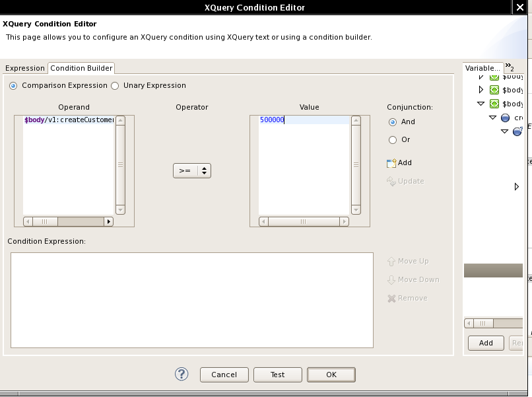
Task: Open the >= operator dropdown
Action: [192, 170]
